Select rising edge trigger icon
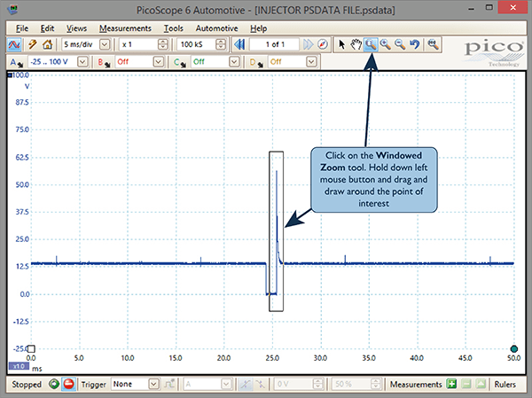The height and width of the screenshot is (398, 532). [x=245, y=384]
